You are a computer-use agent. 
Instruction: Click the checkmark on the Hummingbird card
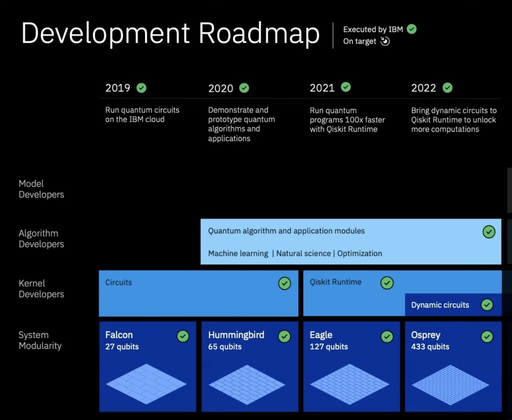[x=285, y=336]
